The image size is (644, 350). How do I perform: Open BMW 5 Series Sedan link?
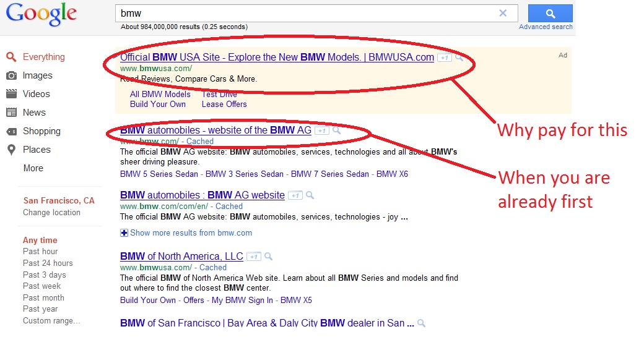pos(159,174)
